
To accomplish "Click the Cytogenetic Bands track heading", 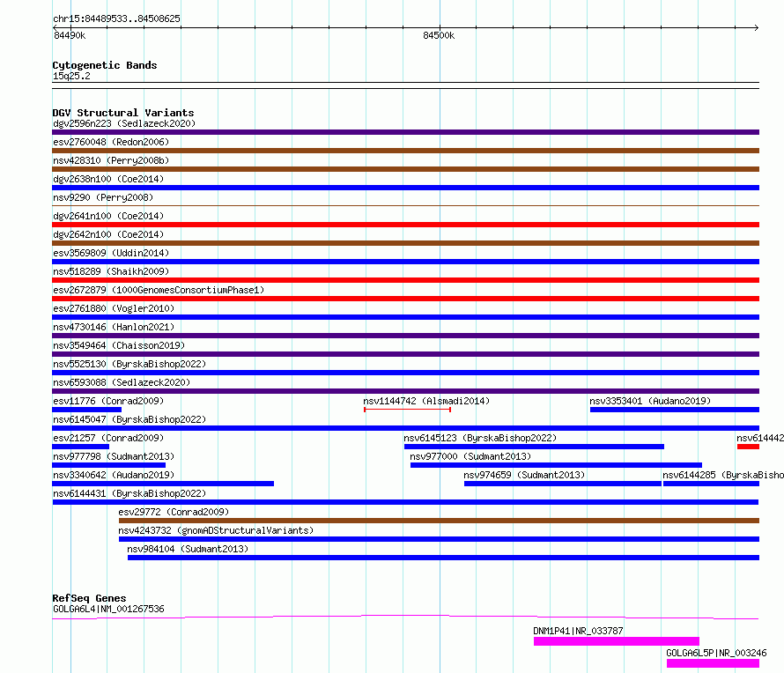I will pos(105,65).
